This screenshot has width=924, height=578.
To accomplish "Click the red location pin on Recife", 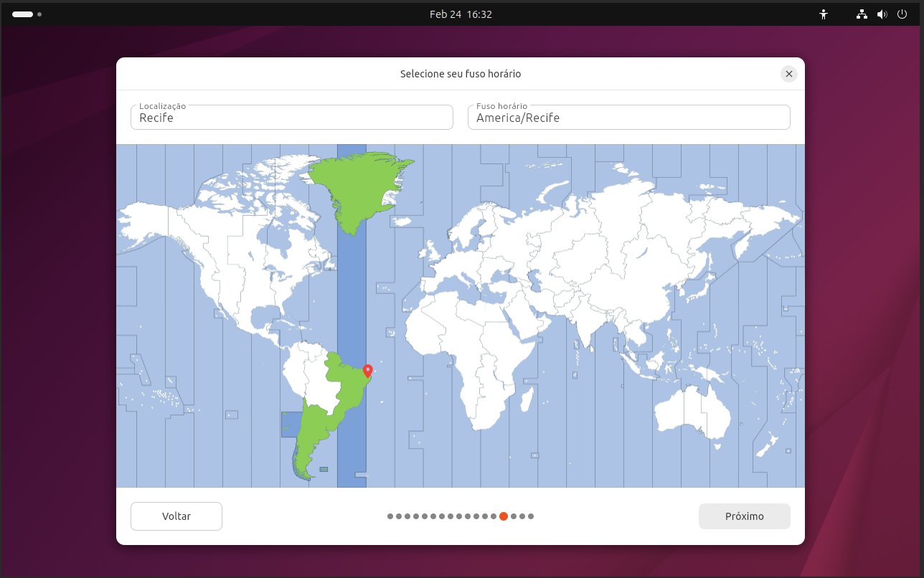I will (x=367, y=370).
